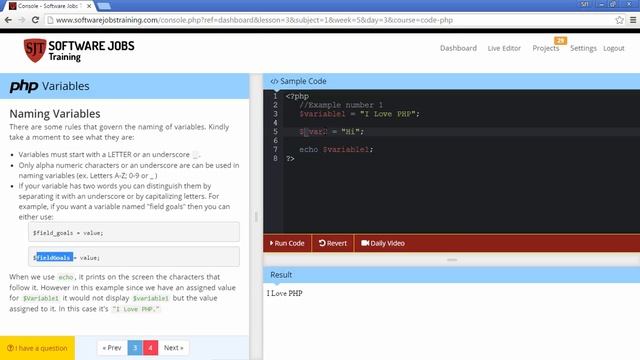Open the Dashboard nav link
The width and height of the screenshot is (640, 360).
(x=458, y=48)
